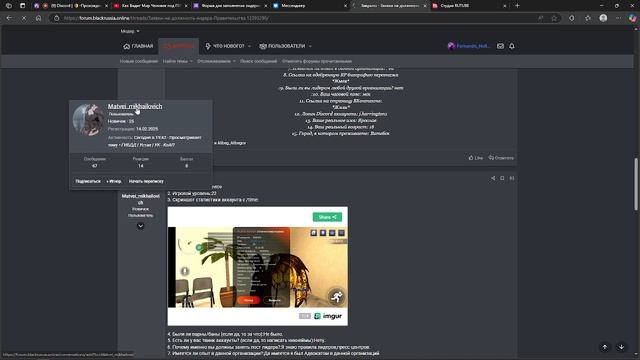Open the post number icon beside bookmark
Viewport: 640px width, 360px height.
pos(511,178)
